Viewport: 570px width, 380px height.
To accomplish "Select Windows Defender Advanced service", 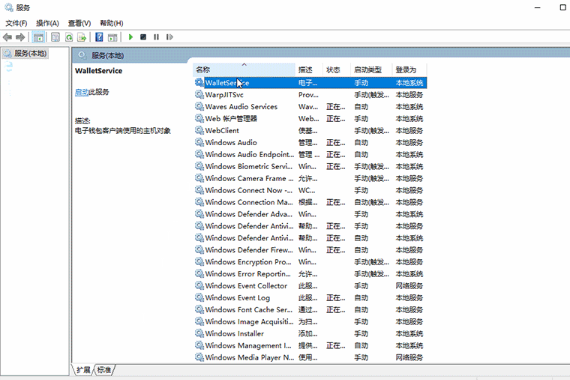I will tap(310, 214).
